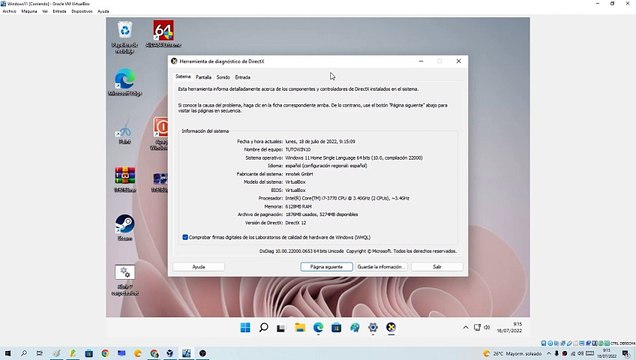Image resolution: width=636 pixels, height=360 pixels.
Task: Open the Settings gear on the Windows 11 taskbar
Action: [373, 328]
